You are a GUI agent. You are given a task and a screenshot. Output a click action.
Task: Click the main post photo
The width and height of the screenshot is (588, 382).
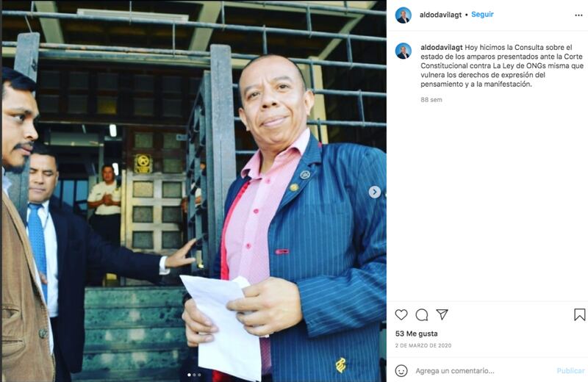pos(194,191)
